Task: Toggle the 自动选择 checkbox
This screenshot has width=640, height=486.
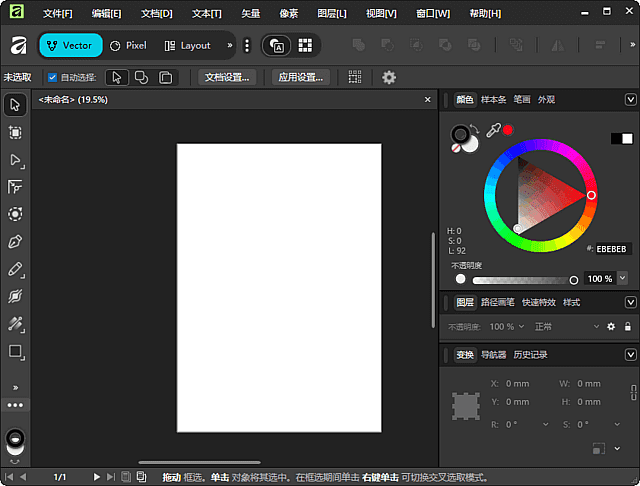Action: [x=52, y=77]
